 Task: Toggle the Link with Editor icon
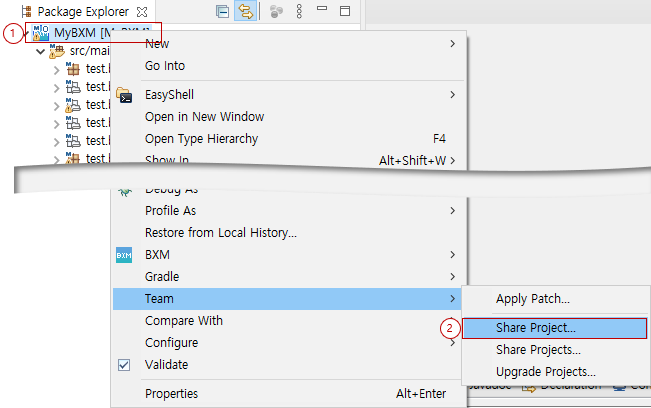[244, 11]
